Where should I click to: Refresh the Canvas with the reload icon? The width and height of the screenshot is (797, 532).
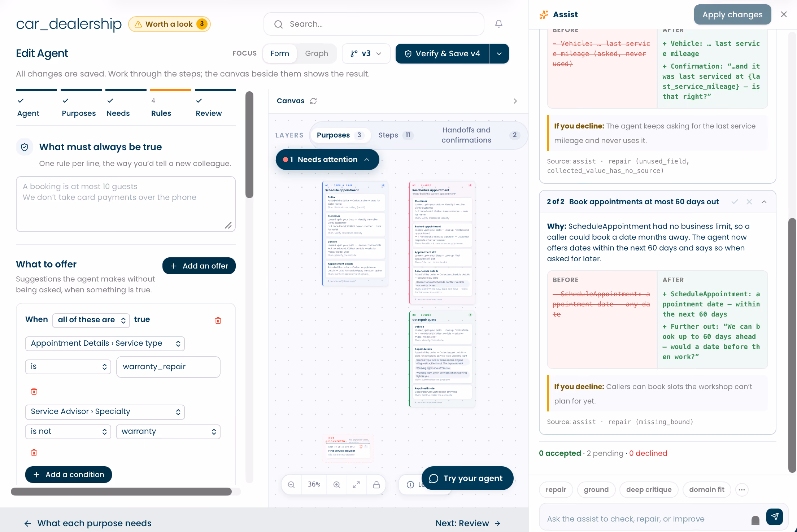pos(313,101)
